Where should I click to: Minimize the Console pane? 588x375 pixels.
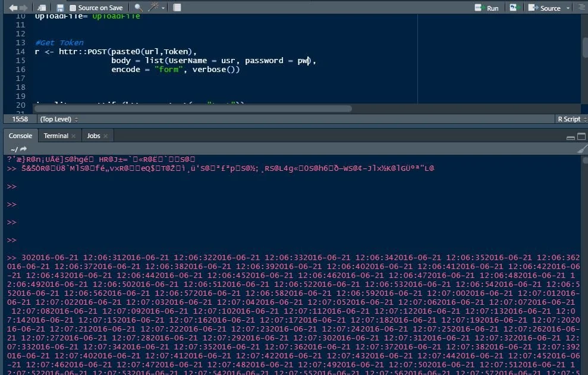571,137
